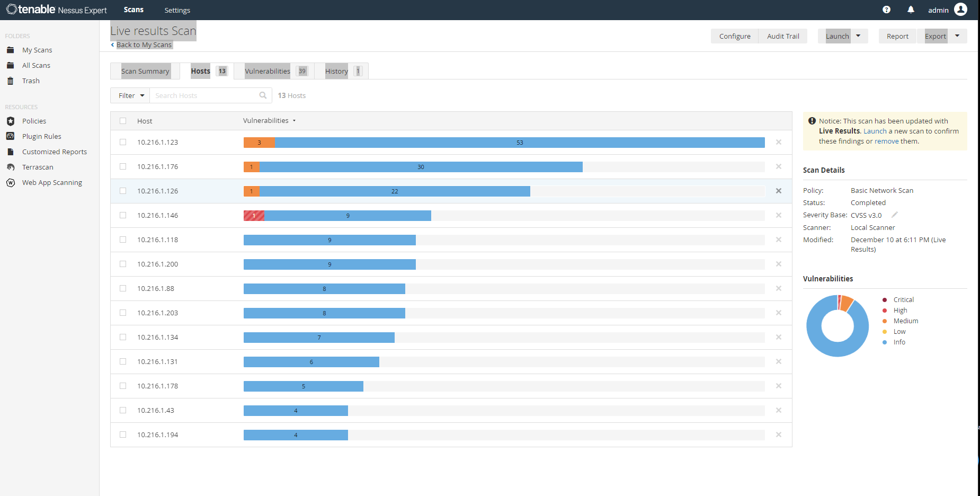The height and width of the screenshot is (496, 980).
Task: Click the remove link in the notice
Action: [x=886, y=141]
